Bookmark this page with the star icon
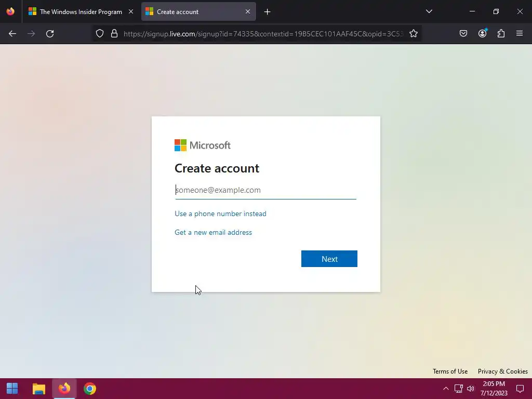 pos(413,33)
